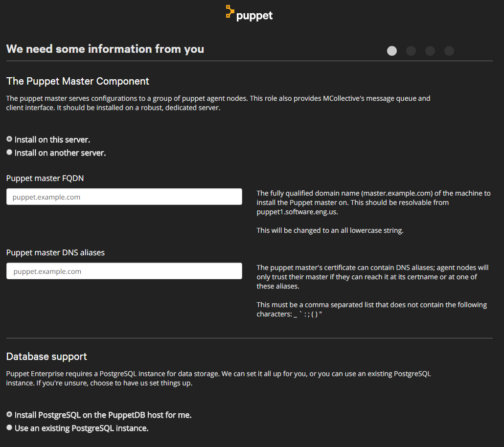
Task: Focus the Puppet master FQDN input field
Action: pos(124,197)
